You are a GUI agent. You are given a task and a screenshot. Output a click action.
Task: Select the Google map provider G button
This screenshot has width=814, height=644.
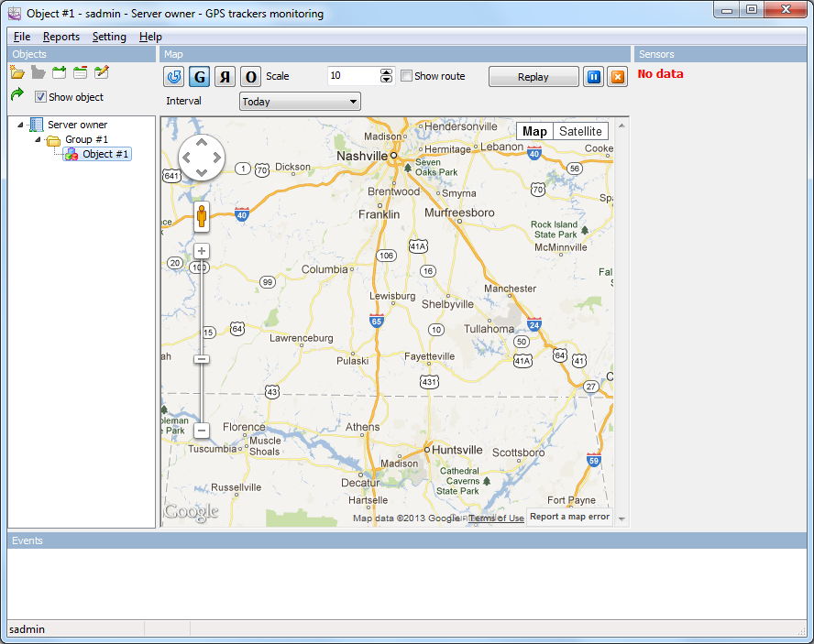tap(199, 77)
